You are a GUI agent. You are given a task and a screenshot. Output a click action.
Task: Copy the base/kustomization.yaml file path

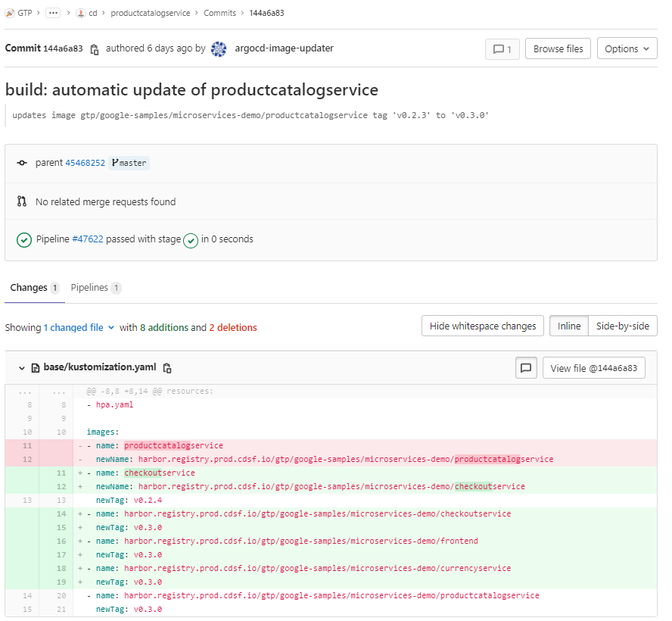(x=166, y=367)
